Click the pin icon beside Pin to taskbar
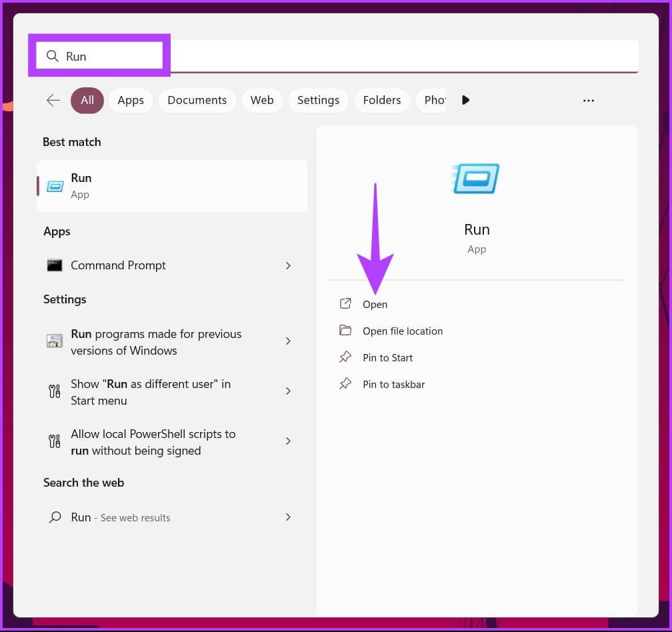Viewport: 672px width, 632px height. (x=345, y=383)
